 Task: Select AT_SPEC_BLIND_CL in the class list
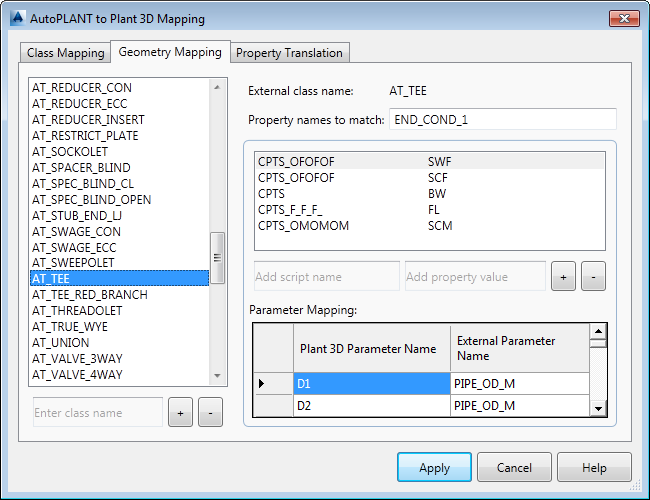tap(119, 183)
